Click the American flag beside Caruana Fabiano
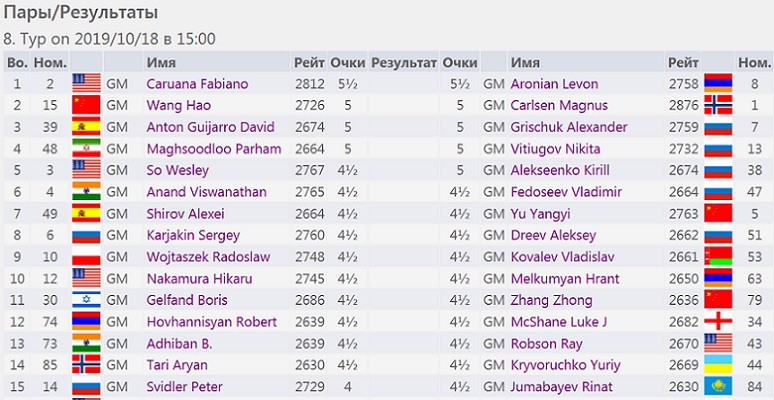774x400 pixels. pos(87,83)
